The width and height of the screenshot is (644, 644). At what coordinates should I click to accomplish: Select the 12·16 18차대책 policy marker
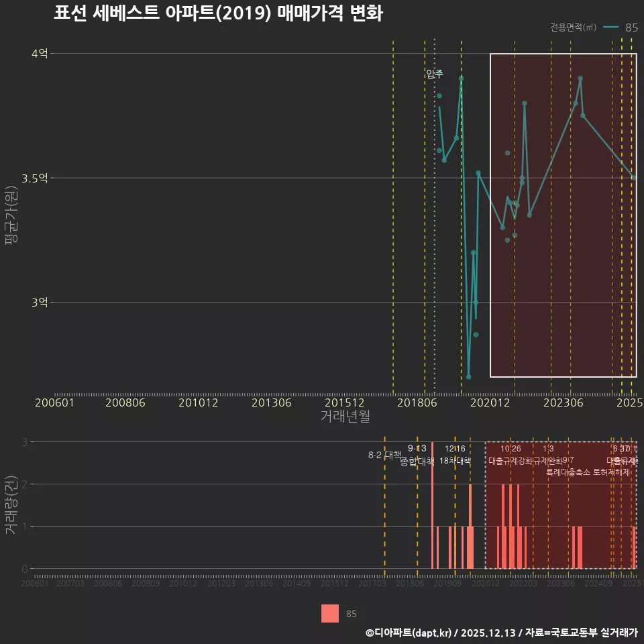tap(457, 453)
